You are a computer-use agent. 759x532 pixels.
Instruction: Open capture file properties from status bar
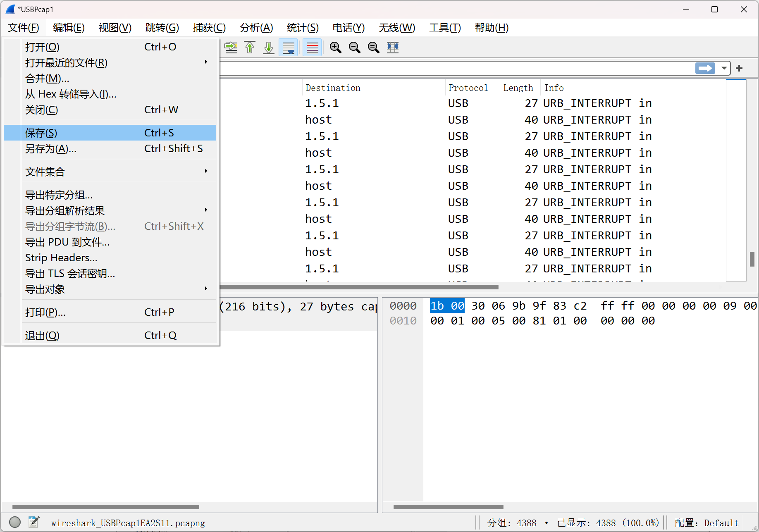15,522
